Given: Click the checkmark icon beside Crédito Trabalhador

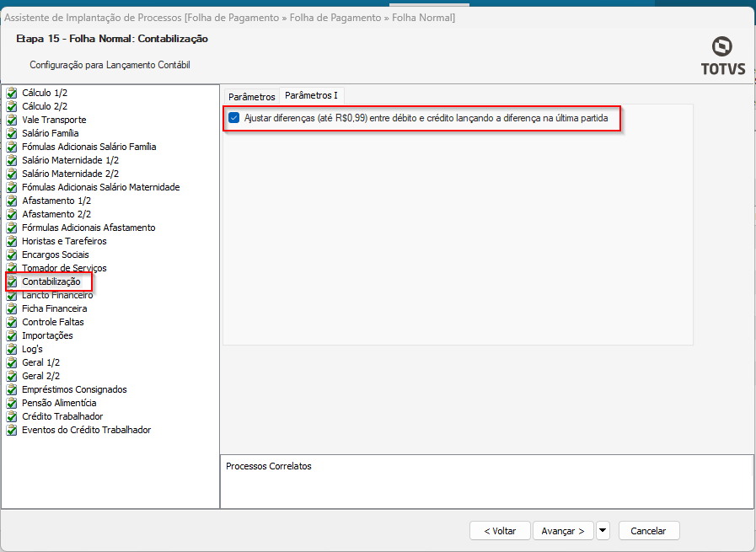Looking at the screenshot, I should point(12,416).
